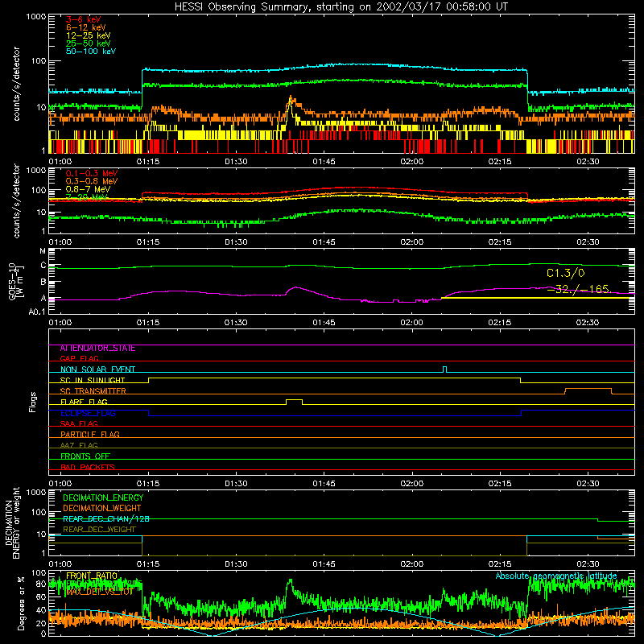The image size is (644, 644).
Task: Select the -32./-165. annotation in GOES panel
Action: [x=580, y=289]
